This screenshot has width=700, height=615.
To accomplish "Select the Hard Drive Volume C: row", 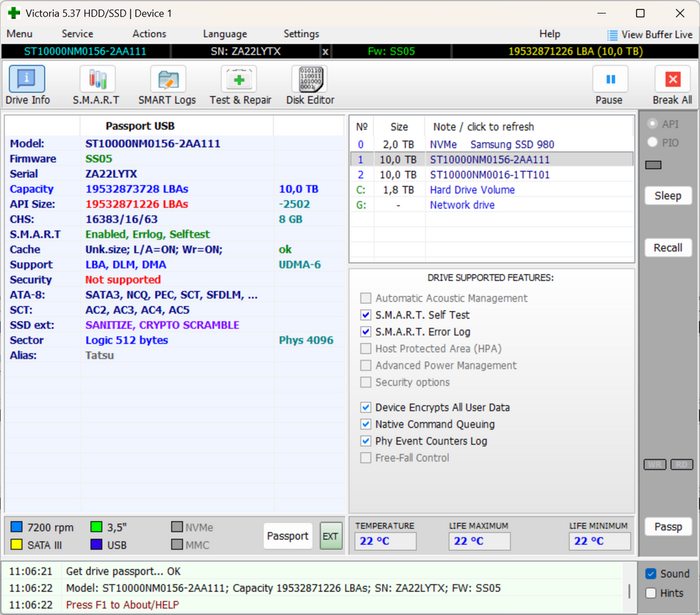I will pyautogui.click(x=492, y=190).
